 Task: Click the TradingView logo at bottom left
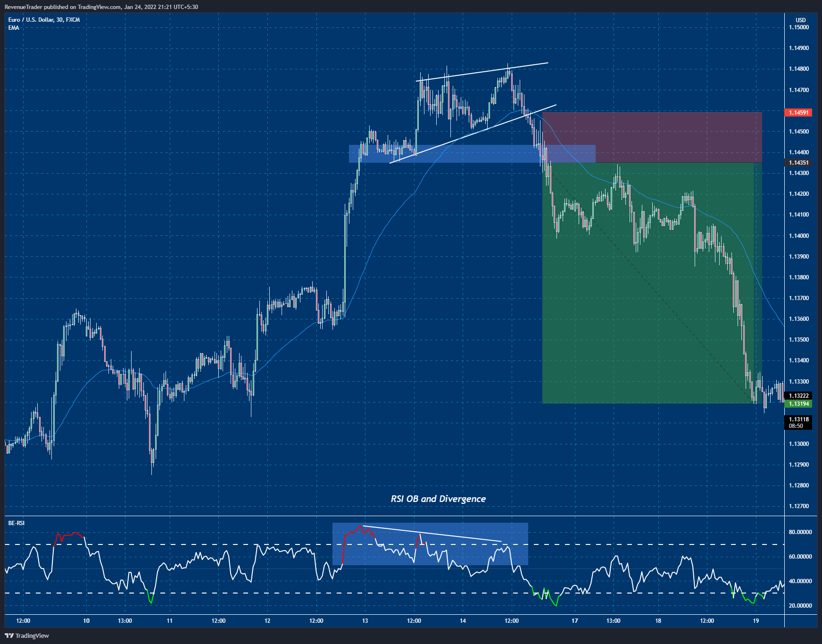coord(27,636)
